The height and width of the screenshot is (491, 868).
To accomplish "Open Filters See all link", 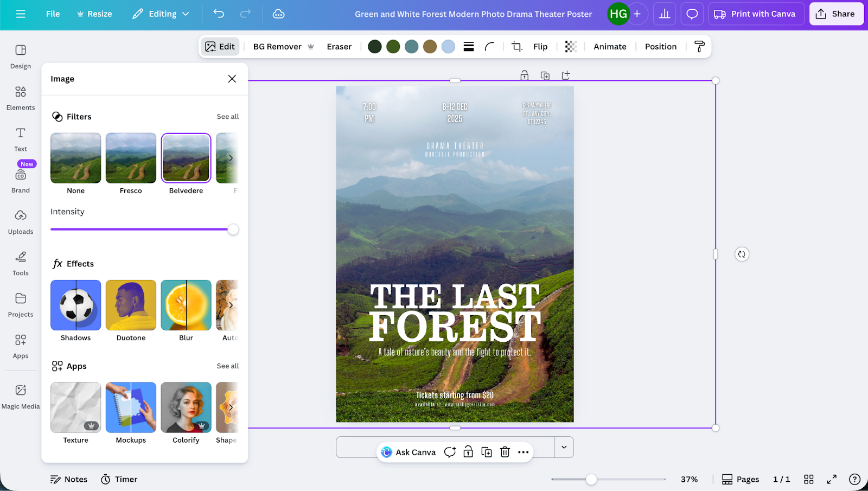I will pos(228,116).
